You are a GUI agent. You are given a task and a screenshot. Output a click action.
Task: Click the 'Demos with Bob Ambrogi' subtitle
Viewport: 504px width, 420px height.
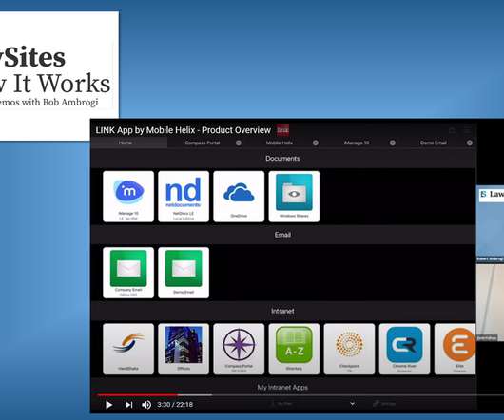coord(48,102)
